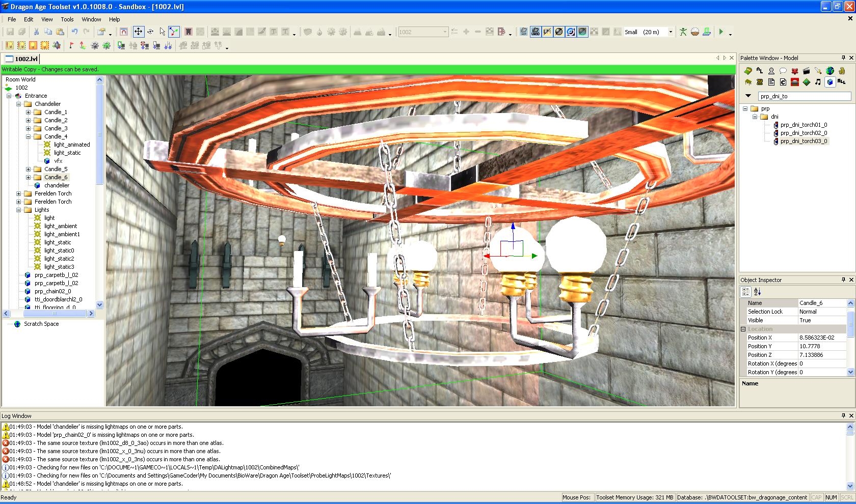Open the Window menu
856x504 pixels.
(x=91, y=19)
